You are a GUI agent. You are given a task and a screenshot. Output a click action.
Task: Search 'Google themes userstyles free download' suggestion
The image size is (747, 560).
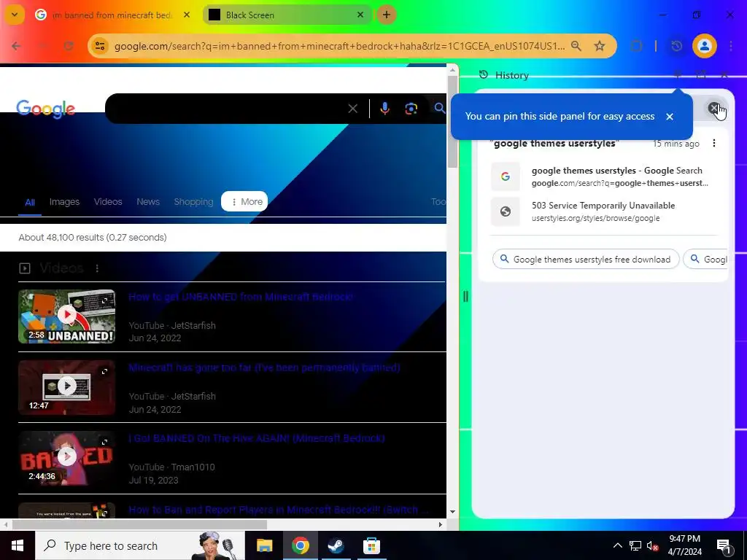586,259
